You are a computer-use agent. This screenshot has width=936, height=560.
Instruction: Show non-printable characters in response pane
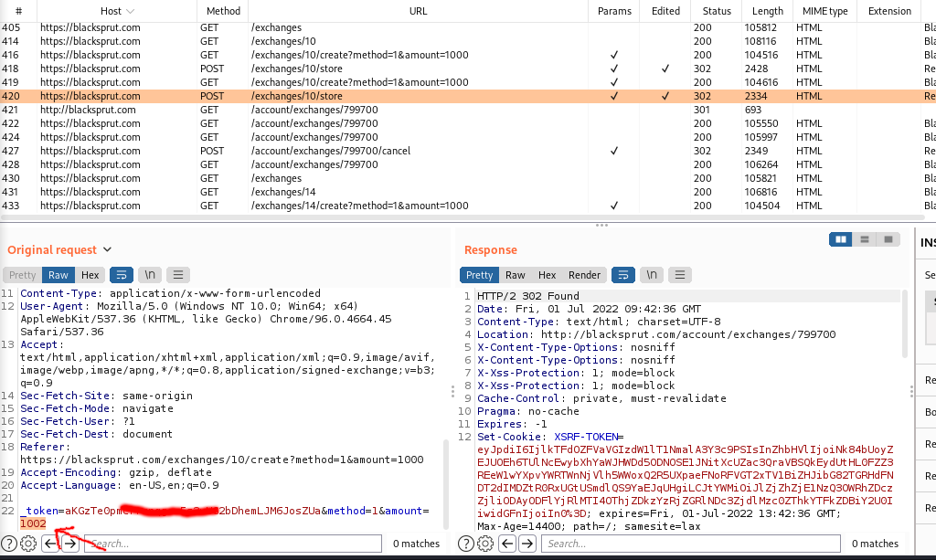[x=652, y=275]
